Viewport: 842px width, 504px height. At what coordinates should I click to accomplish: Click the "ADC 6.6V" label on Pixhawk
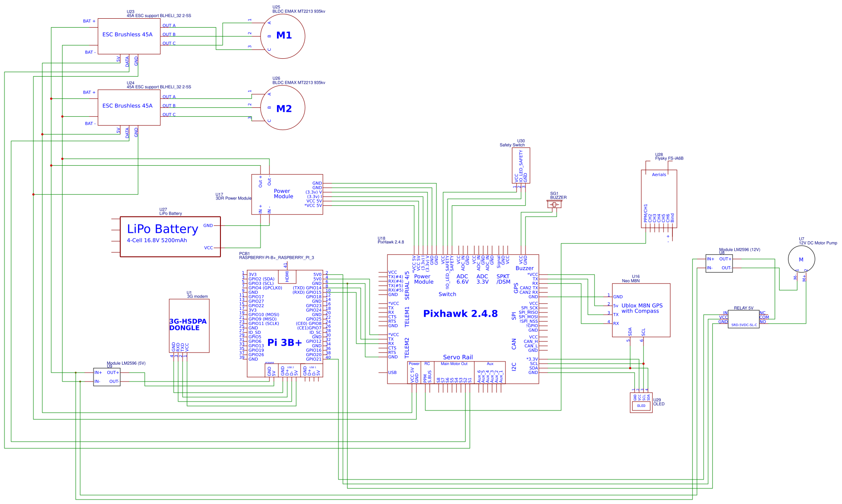463,279
